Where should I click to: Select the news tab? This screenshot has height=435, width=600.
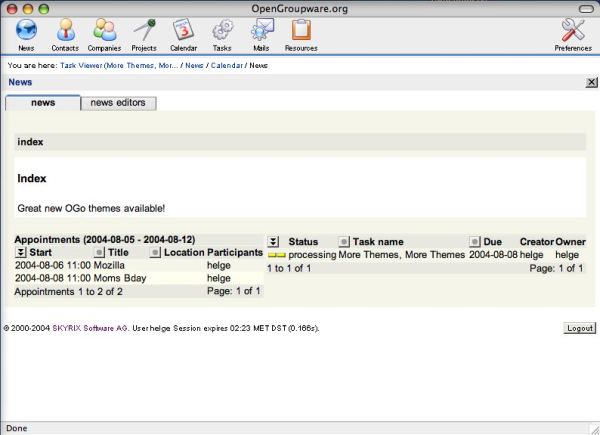point(42,102)
